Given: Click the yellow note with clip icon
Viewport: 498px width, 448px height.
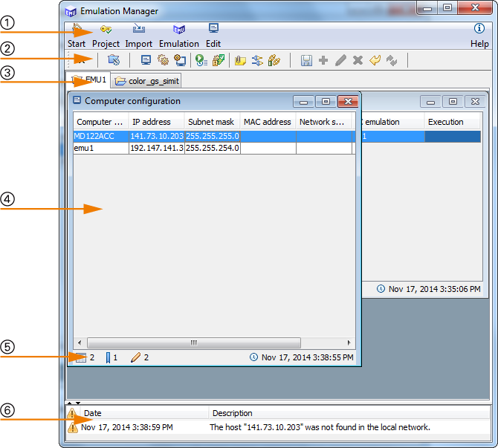Looking at the screenshot, I should pos(240,60).
